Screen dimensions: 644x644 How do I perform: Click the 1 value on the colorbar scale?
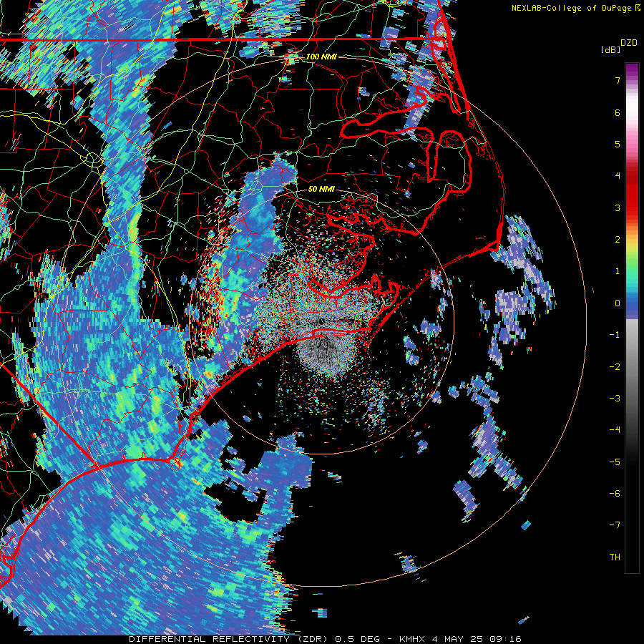click(618, 271)
